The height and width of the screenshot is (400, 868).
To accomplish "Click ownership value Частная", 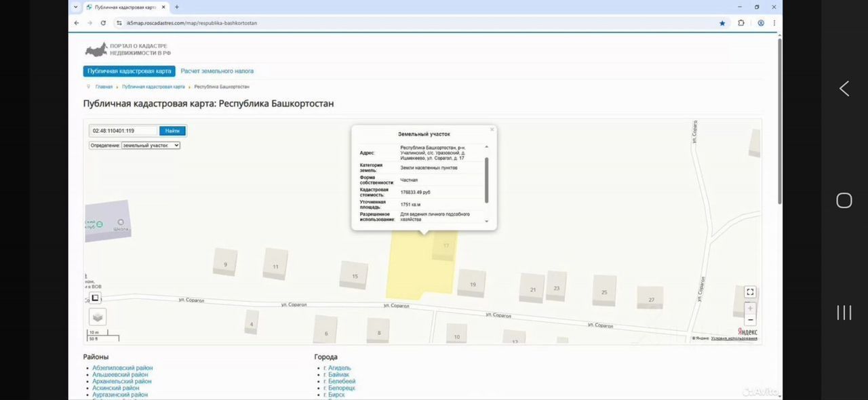I will click(x=409, y=180).
